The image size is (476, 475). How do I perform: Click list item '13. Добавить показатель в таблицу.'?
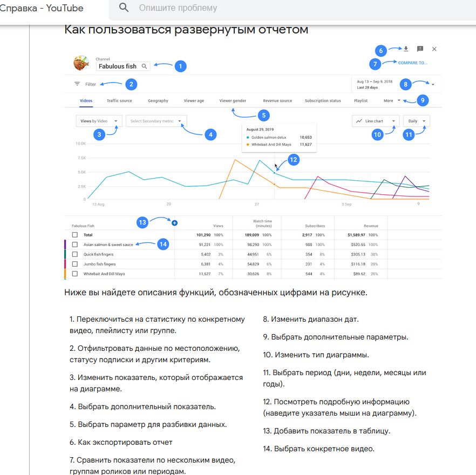327,431
